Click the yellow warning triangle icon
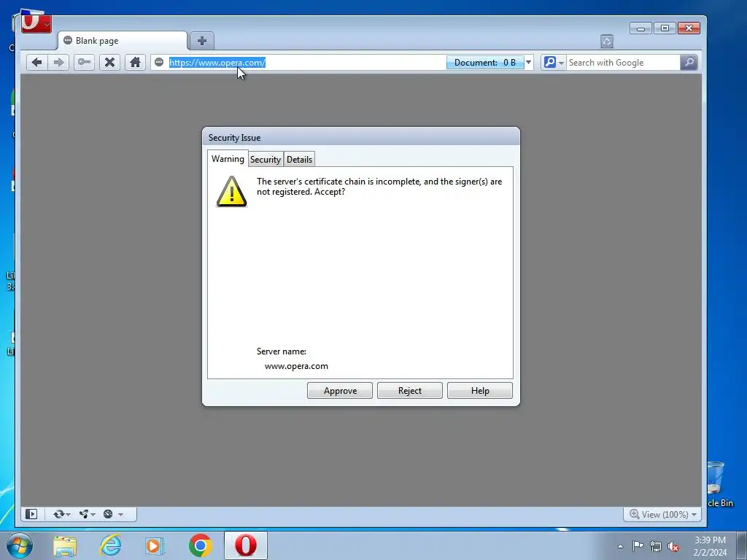The height and width of the screenshot is (560, 747). coord(231,192)
